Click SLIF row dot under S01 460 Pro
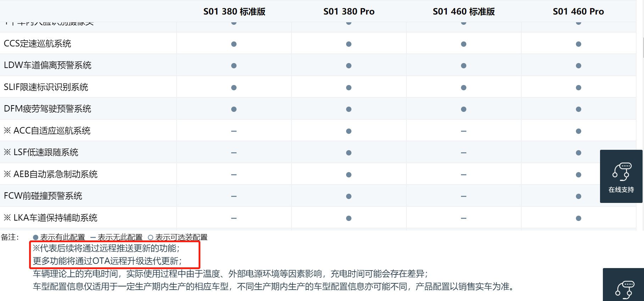Image resolution: width=644 pixels, height=301 pixels. (578, 87)
